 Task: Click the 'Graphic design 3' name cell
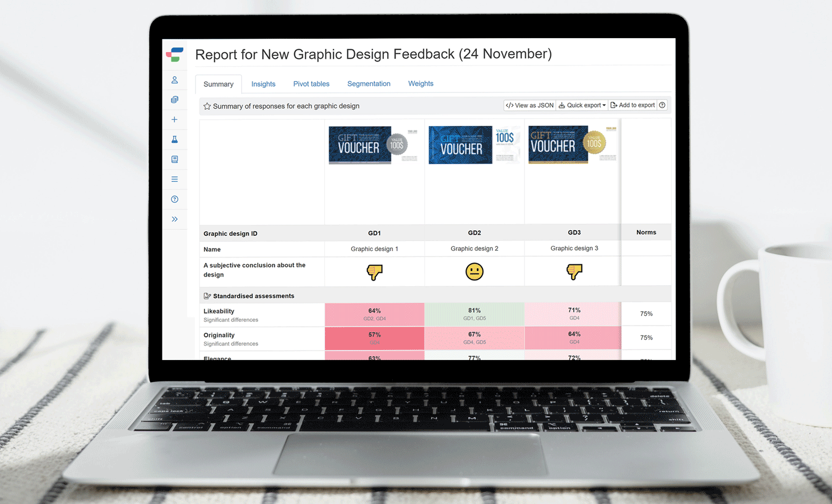[x=574, y=248]
